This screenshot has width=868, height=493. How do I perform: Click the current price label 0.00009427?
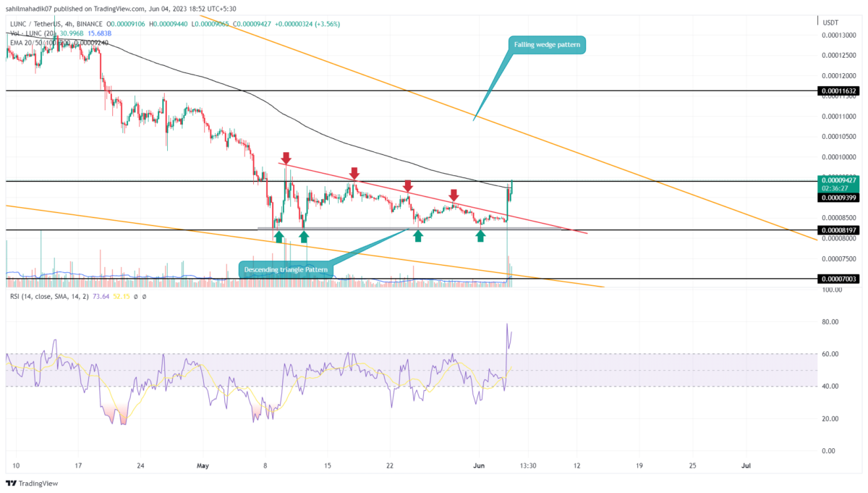click(838, 179)
